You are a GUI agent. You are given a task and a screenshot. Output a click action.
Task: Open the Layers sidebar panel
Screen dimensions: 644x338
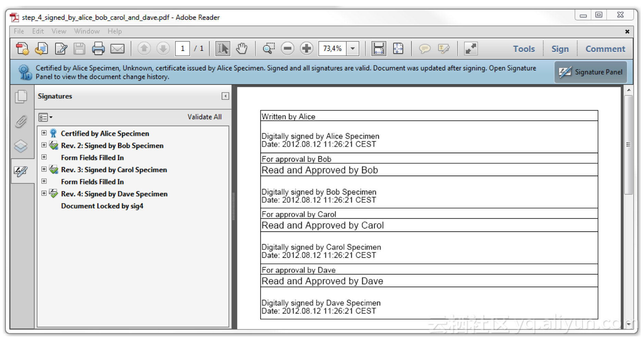pos(21,146)
